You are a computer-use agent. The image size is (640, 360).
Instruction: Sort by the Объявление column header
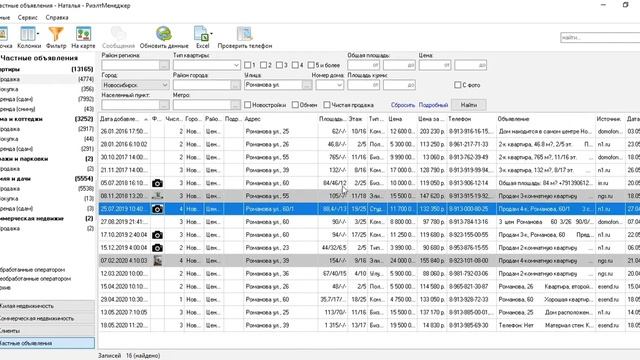546,119
